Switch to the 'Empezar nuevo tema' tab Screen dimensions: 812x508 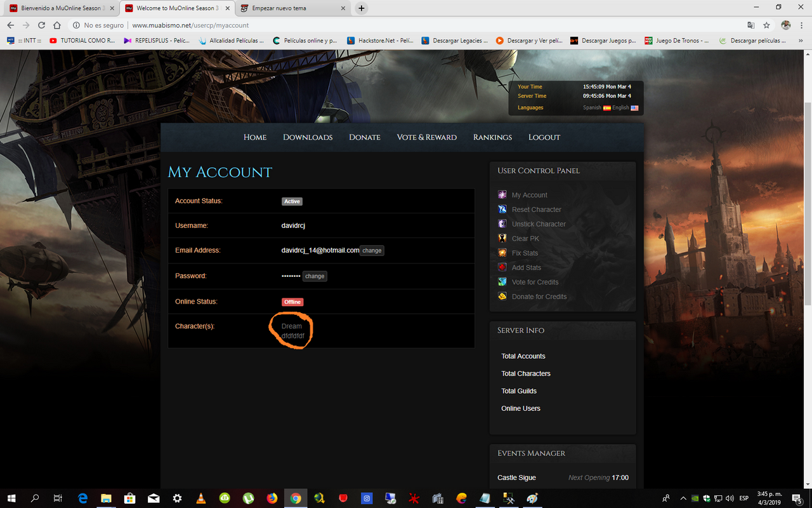point(293,8)
